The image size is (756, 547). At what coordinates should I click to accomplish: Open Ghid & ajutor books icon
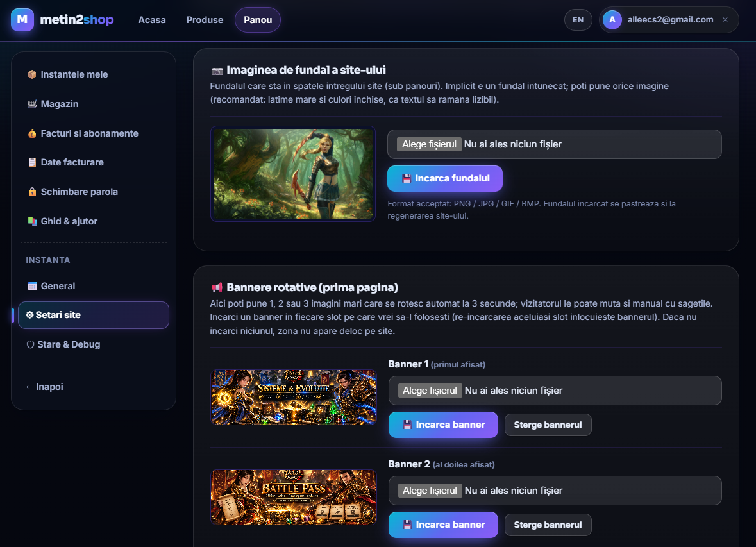(32, 221)
